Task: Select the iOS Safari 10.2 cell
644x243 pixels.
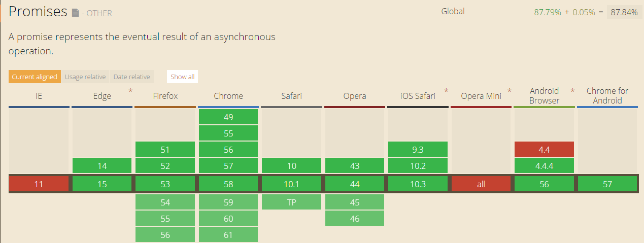Action: [x=418, y=165]
